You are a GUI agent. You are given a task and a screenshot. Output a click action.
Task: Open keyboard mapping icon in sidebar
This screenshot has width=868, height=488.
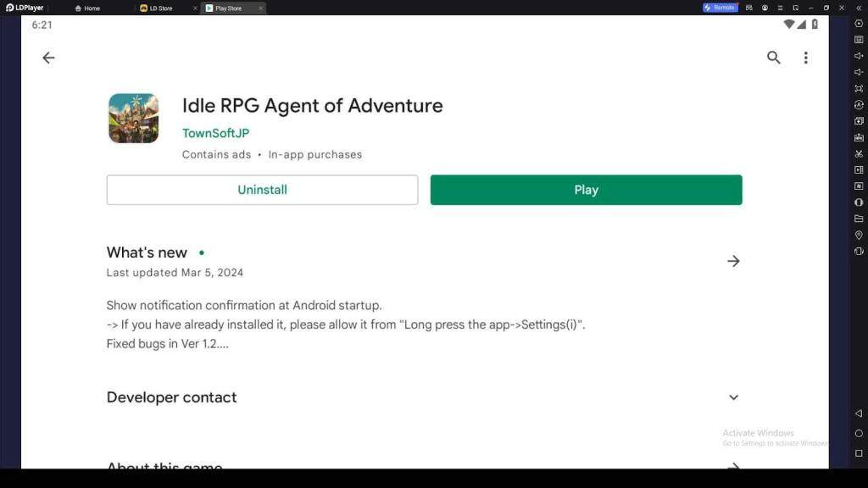859,40
